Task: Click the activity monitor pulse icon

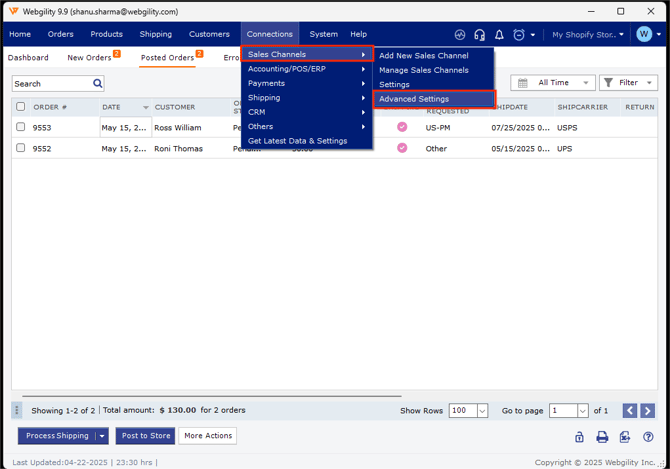Action: coord(459,35)
